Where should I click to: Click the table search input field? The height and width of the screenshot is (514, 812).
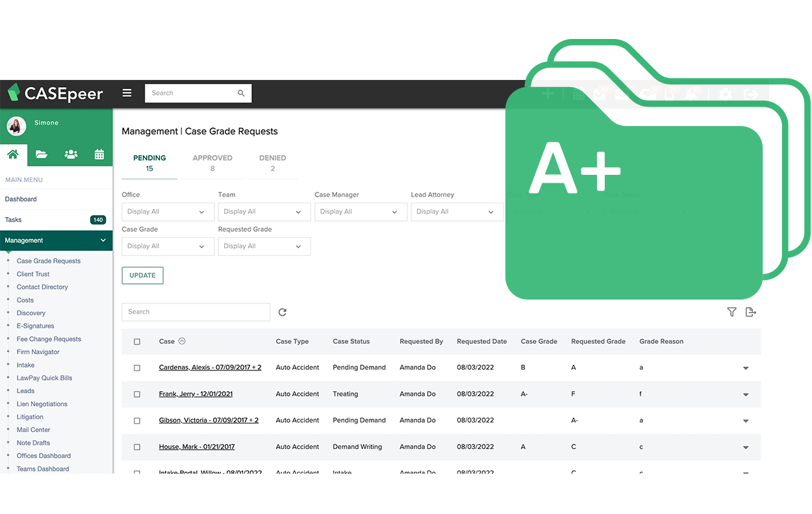(196, 312)
